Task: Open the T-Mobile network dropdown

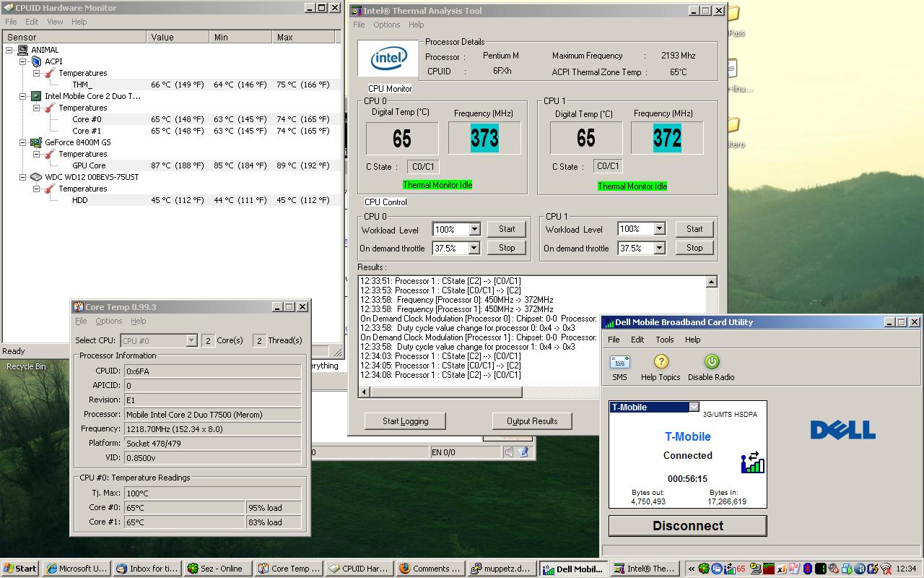Action: [x=694, y=407]
